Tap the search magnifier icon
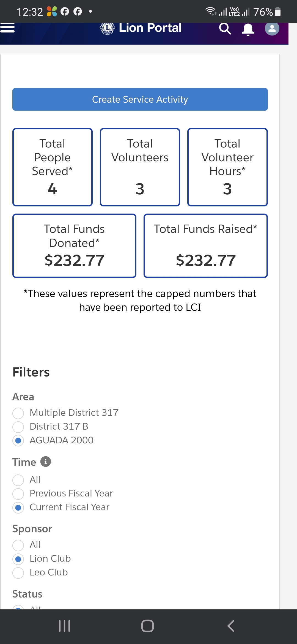This screenshot has height=644, width=297. click(225, 29)
